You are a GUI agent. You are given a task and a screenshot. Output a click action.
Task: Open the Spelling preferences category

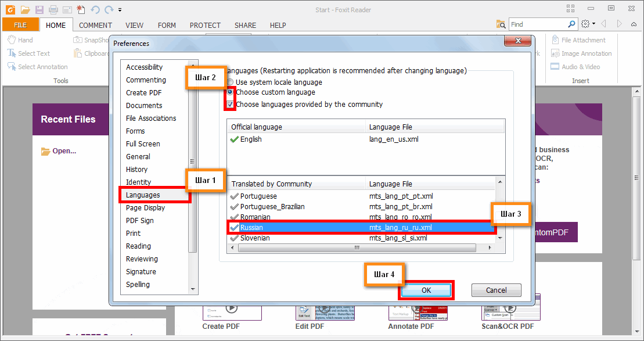pos(138,284)
